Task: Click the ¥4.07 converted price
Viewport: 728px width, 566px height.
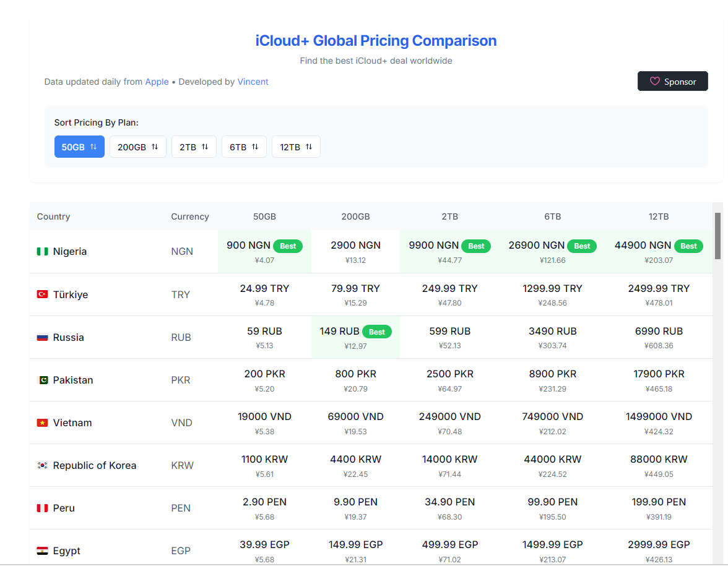Action: tap(265, 260)
